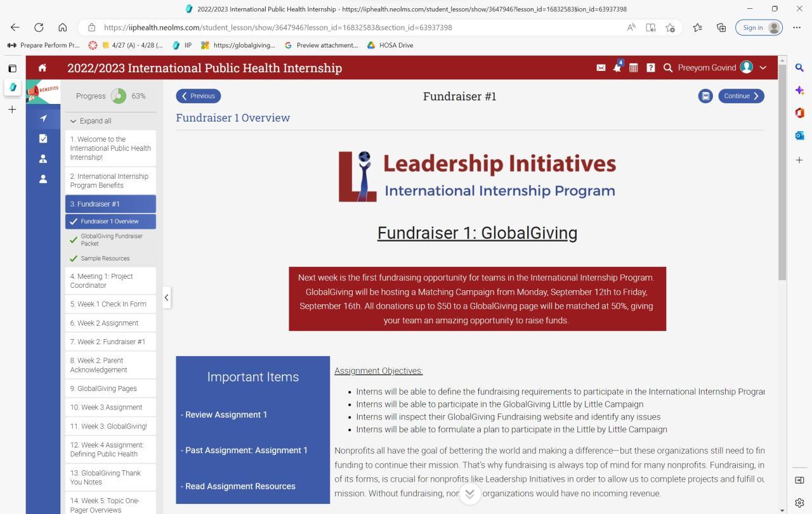The width and height of the screenshot is (812, 514).
Task: Open lesson 2 International Internship Program Benefits
Action: pos(110,181)
